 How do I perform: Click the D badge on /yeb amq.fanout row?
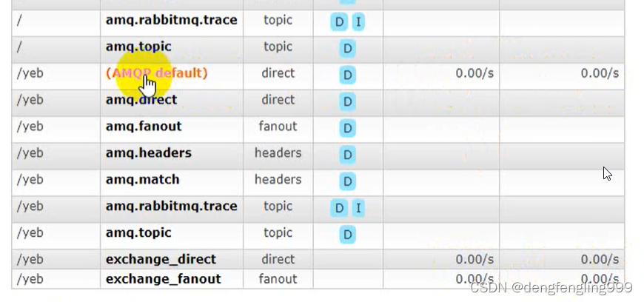(347, 128)
